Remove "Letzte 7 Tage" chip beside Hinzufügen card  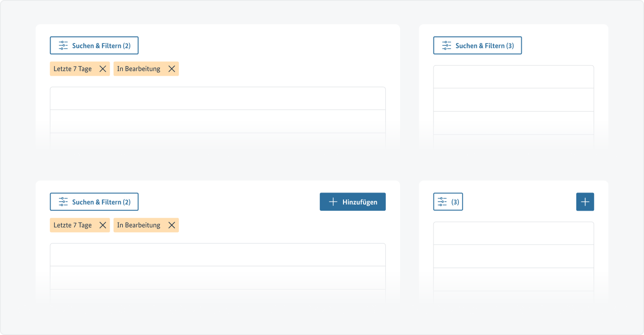103,225
